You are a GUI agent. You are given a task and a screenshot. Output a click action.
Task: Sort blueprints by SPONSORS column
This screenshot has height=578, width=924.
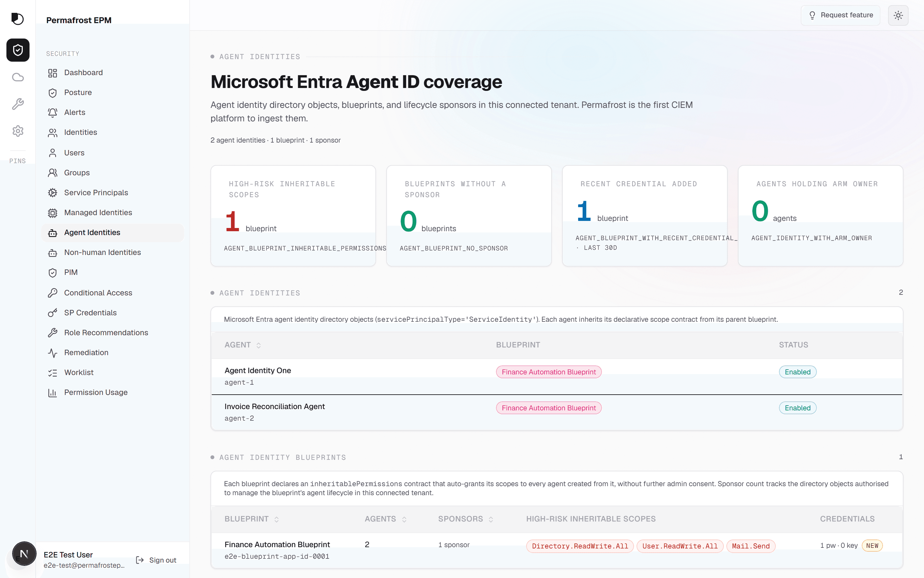pos(466,519)
